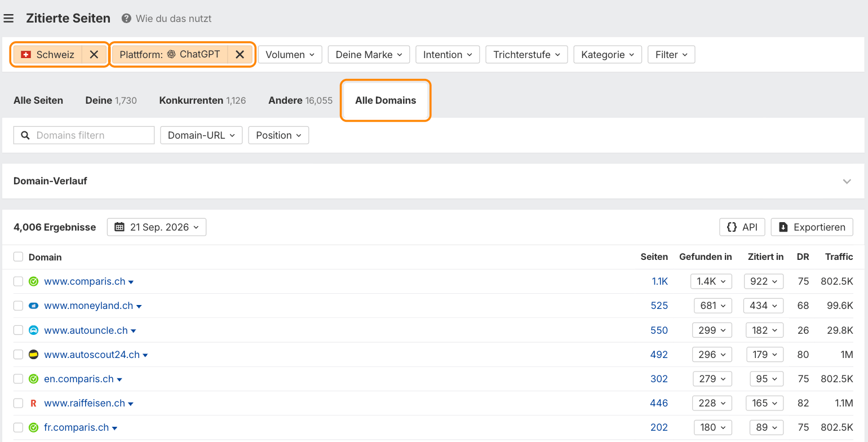Switch to the Deine tab
Image resolution: width=868 pixels, height=442 pixels.
tap(111, 100)
